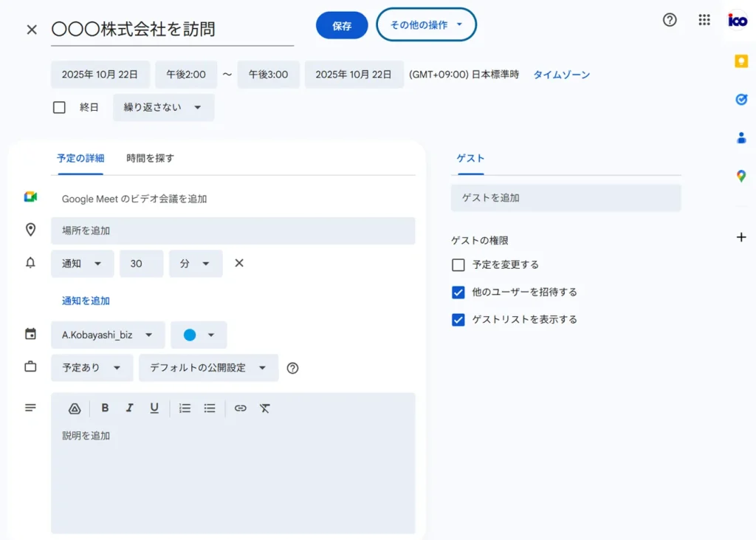756x540 pixels.
Task: Open Google Keep in side panel
Action: pyautogui.click(x=741, y=61)
